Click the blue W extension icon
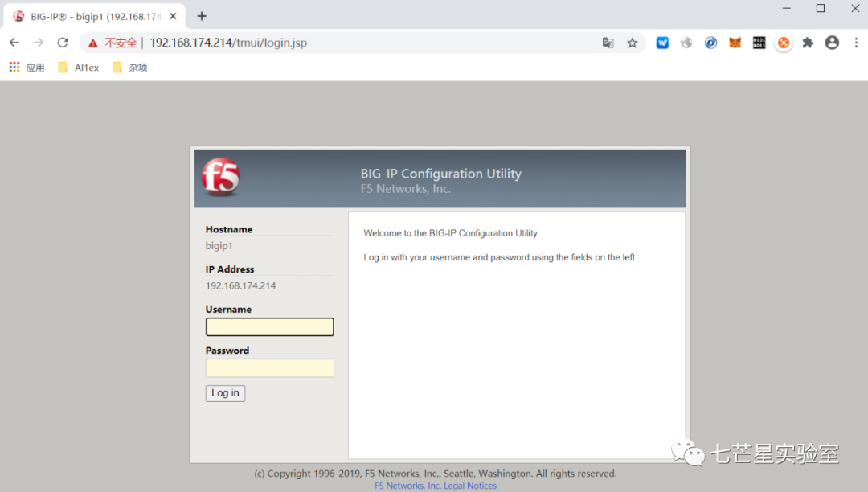The image size is (868, 492). point(662,43)
